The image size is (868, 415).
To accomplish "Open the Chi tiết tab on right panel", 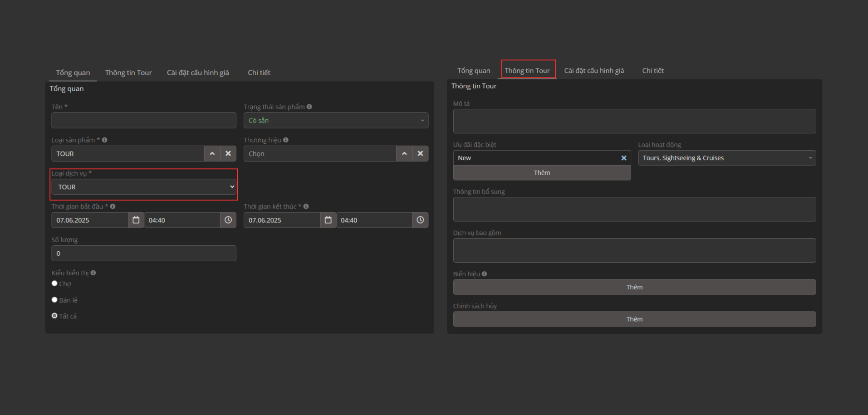I will pos(652,71).
